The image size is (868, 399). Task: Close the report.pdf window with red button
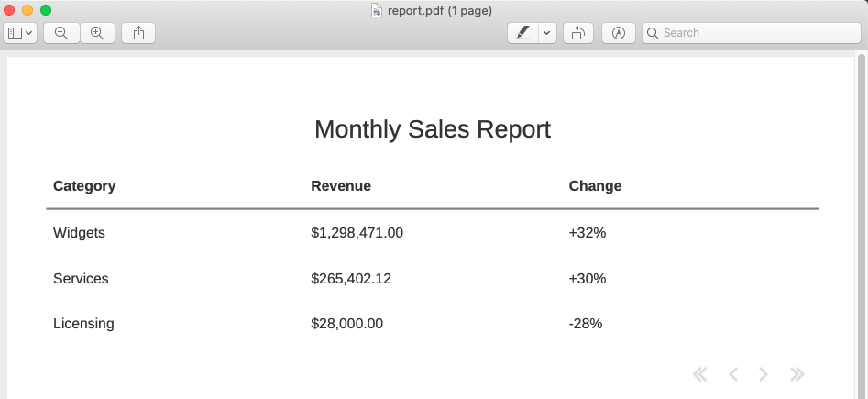tap(10, 10)
